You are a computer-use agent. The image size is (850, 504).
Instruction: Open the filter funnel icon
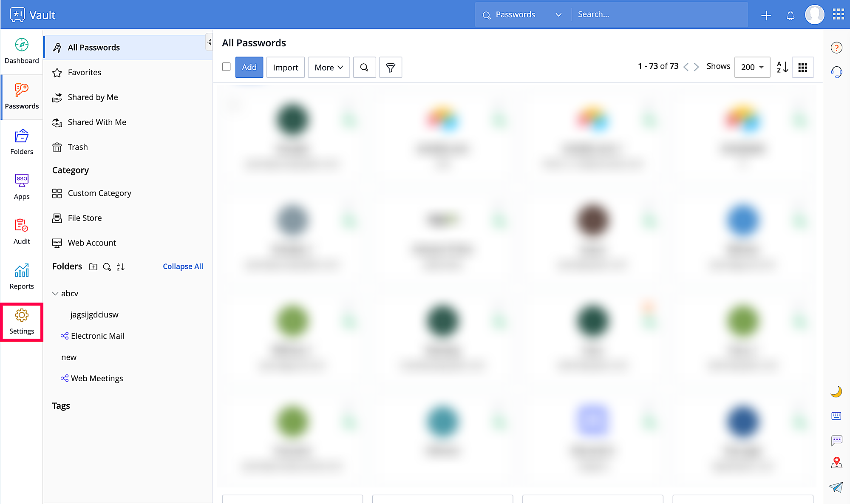390,68
